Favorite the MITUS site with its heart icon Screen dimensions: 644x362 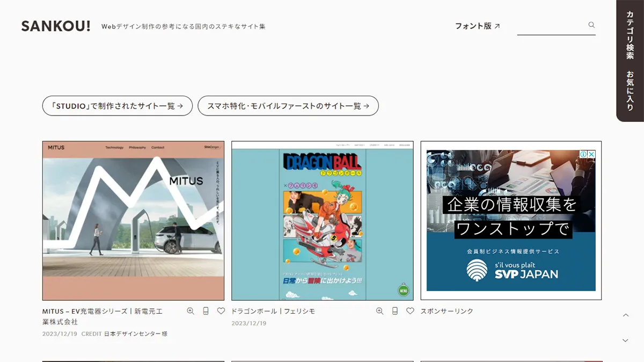(x=221, y=311)
